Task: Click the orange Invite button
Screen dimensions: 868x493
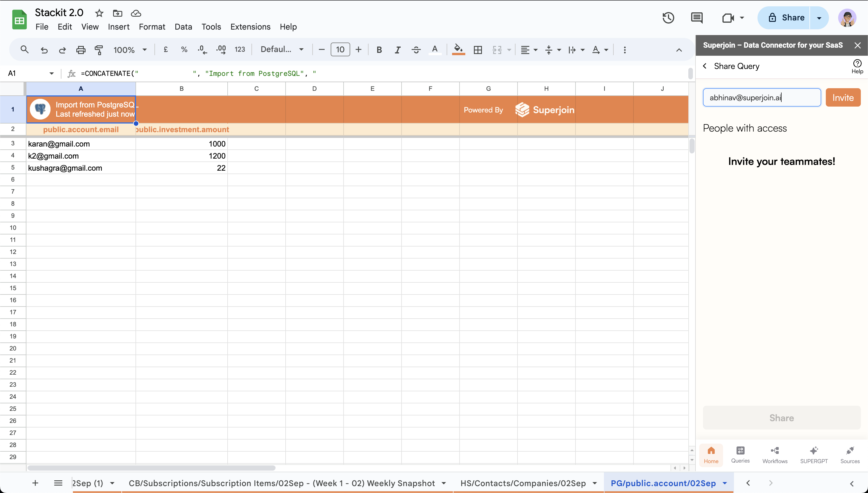Action: click(x=843, y=97)
